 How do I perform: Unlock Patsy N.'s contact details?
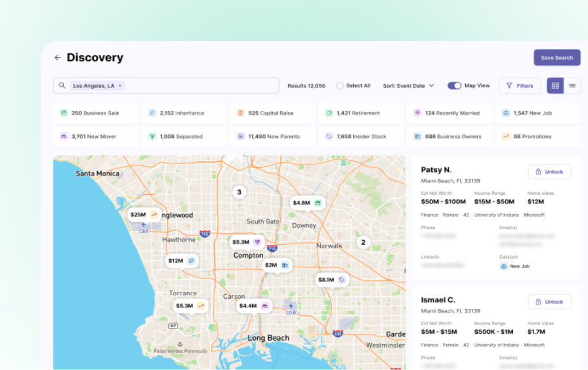coord(549,172)
